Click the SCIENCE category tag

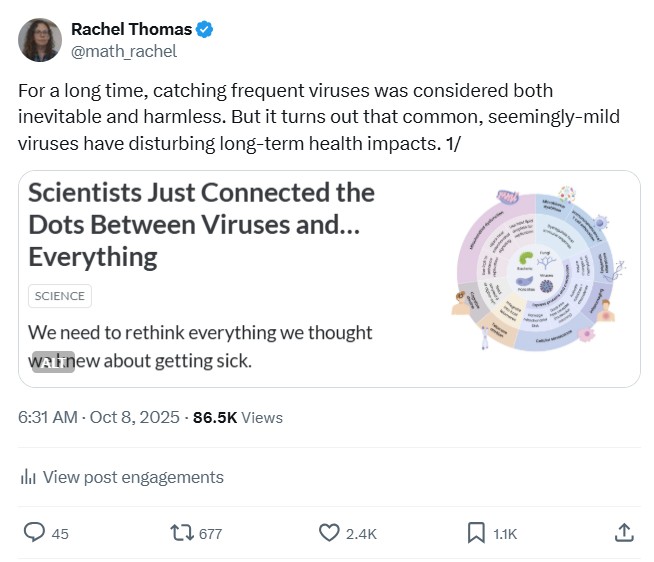coord(59,296)
